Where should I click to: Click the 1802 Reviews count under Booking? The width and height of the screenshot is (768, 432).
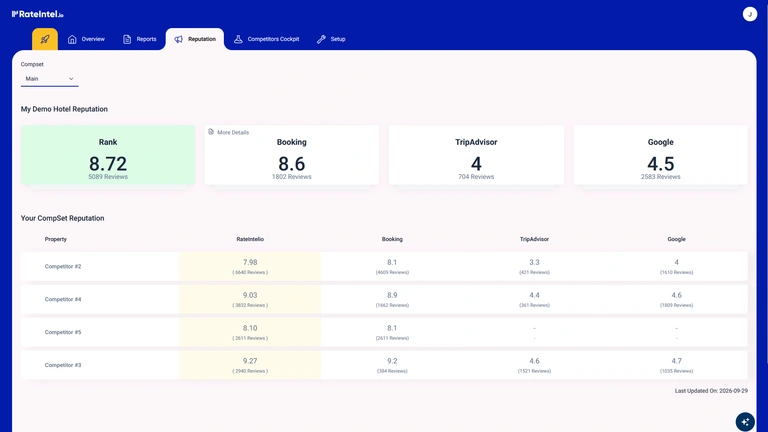pos(291,177)
